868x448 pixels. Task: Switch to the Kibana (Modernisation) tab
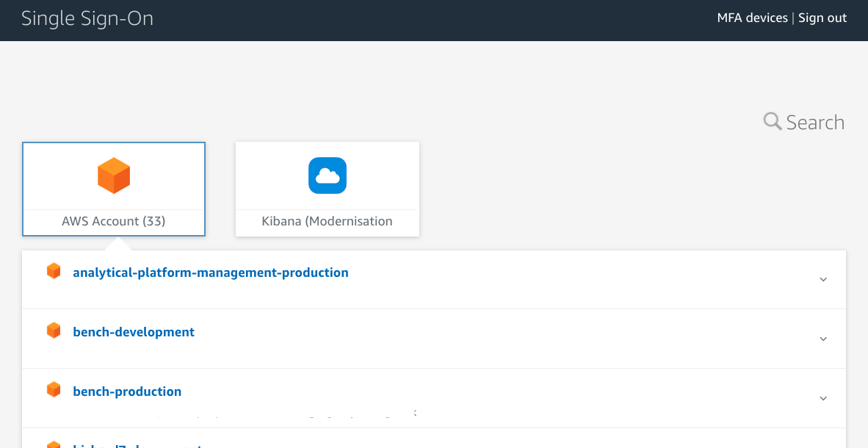pyautogui.click(x=327, y=189)
